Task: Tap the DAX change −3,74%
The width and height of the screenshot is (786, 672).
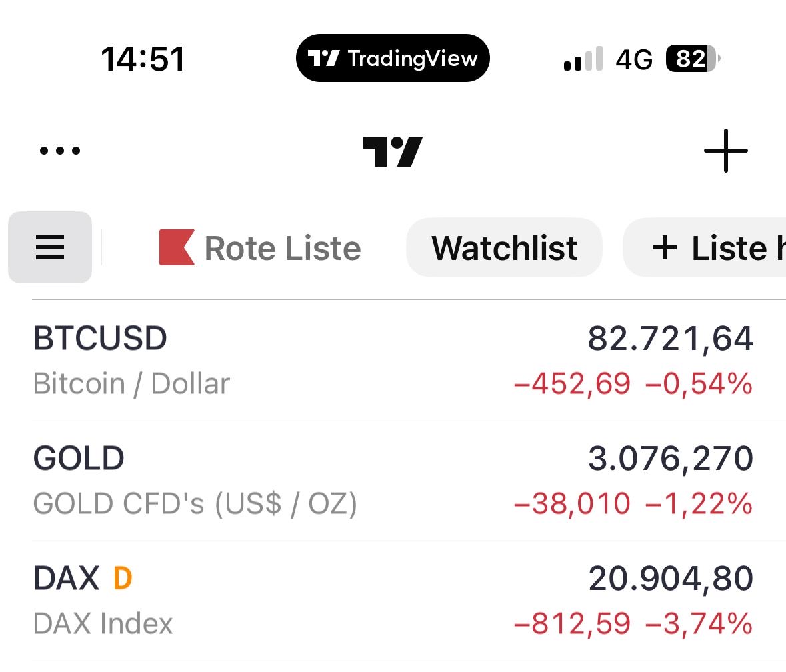Action: point(699,624)
